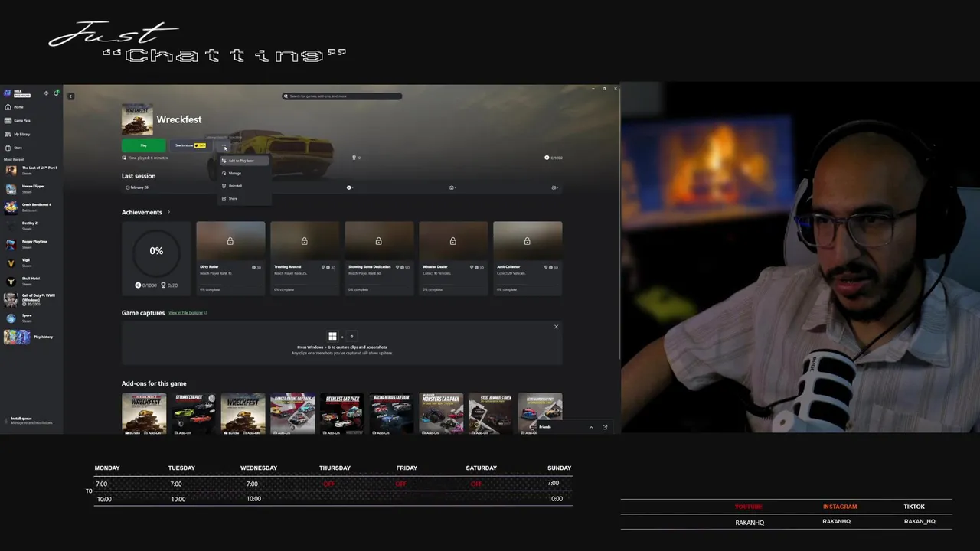Click the Wreckfest game cover thumbnail

click(x=137, y=119)
